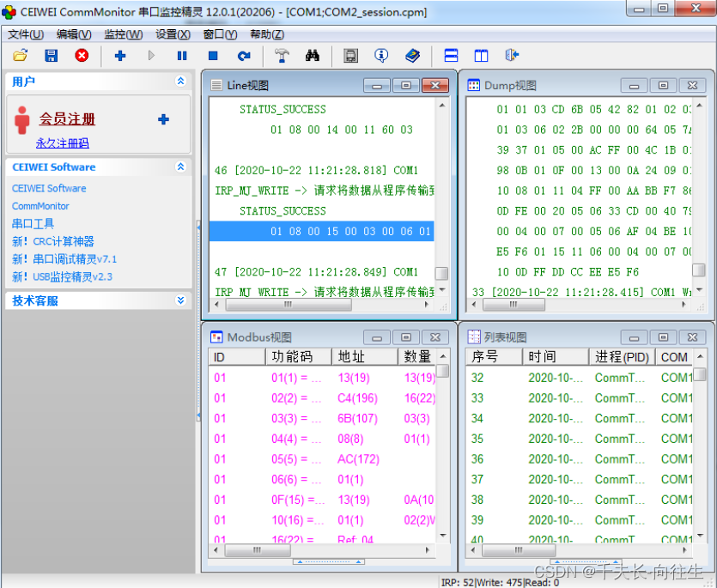Click the hammer tool icon in the toolbar

click(x=282, y=56)
